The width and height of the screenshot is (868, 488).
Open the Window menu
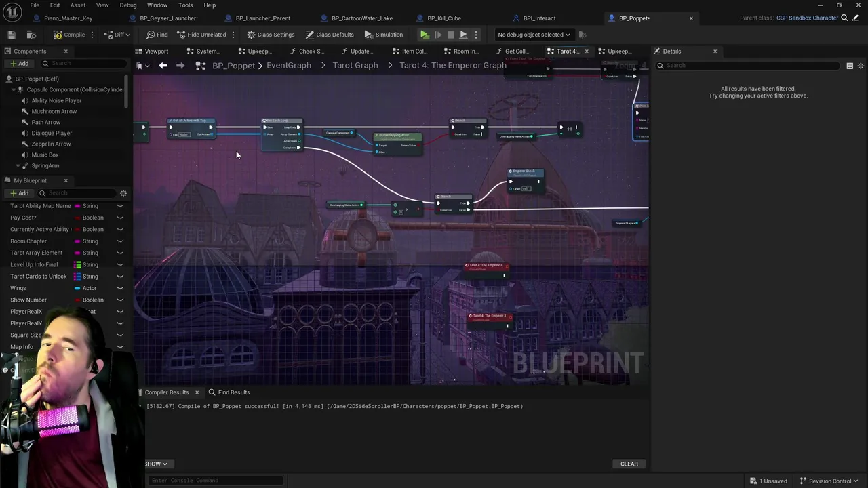157,5
